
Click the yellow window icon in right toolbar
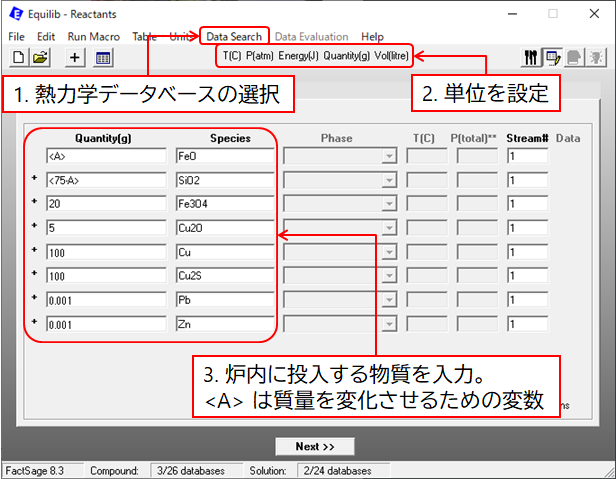[553, 58]
